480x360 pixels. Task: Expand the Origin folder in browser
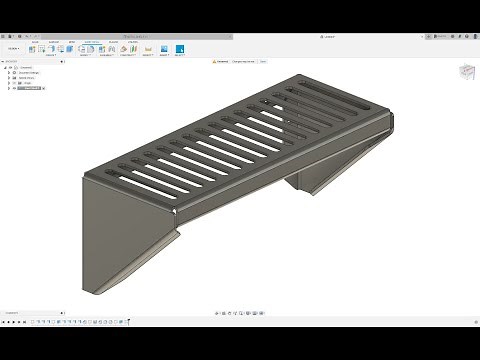9,83
